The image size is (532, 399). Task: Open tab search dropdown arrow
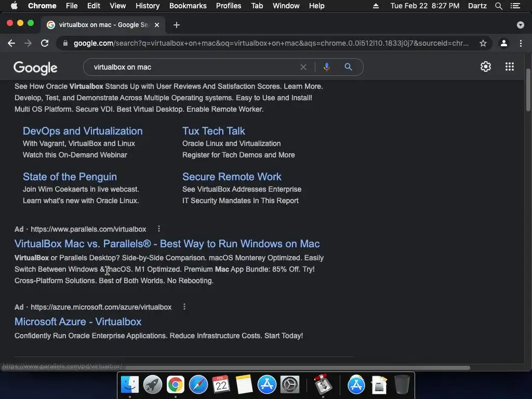(x=520, y=25)
